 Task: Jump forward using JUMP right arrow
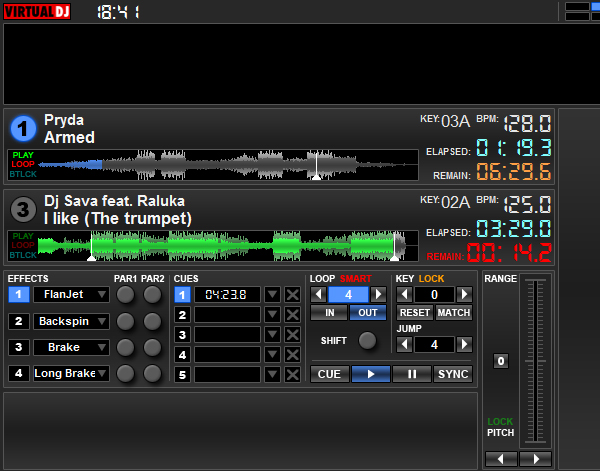click(x=465, y=344)
